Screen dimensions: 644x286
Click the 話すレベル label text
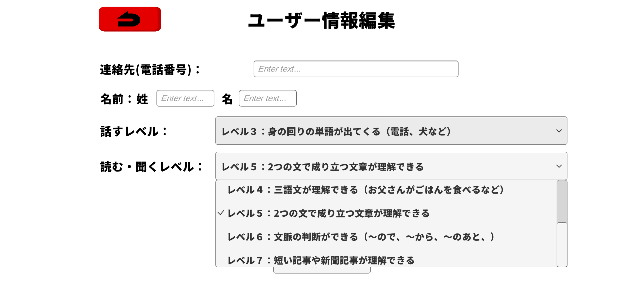coord(134,131)
